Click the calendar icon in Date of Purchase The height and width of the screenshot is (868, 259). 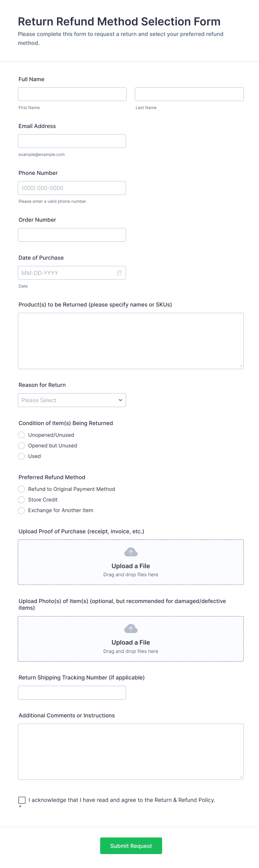(119, 273)
